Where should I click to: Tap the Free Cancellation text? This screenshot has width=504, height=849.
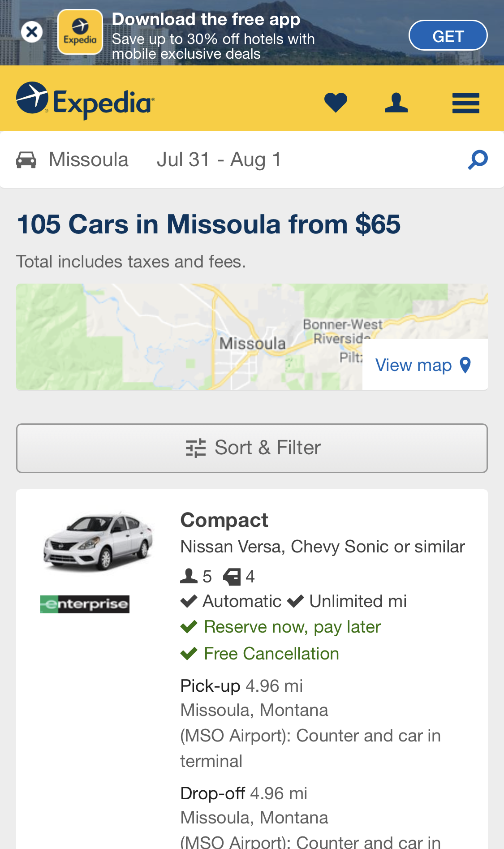271,654
